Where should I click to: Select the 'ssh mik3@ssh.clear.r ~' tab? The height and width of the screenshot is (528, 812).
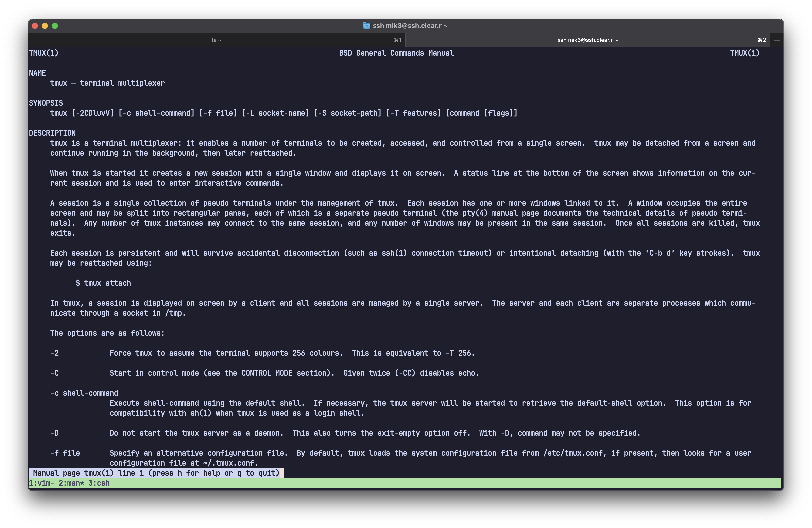click(587, 40)
